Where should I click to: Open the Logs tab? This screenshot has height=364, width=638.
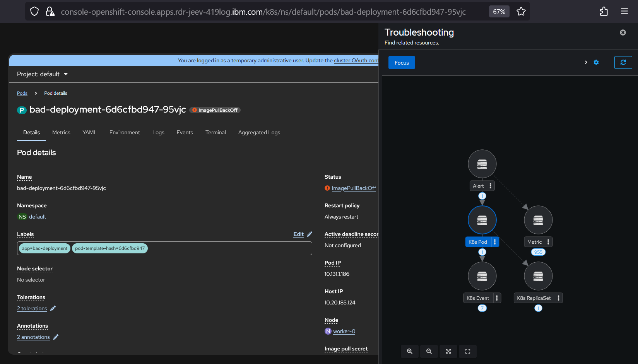pyautogui.click(x=158, y=132)
